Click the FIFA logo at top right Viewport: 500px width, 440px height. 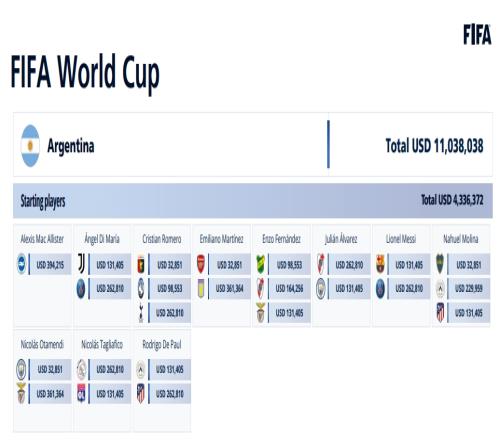(x=477, y=34)
